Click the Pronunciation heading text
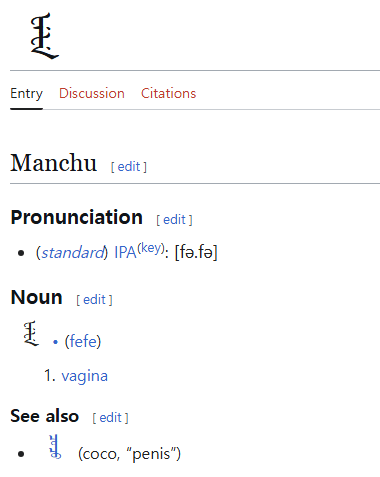Viewport: 380px width, 477px height. (77, 217)
